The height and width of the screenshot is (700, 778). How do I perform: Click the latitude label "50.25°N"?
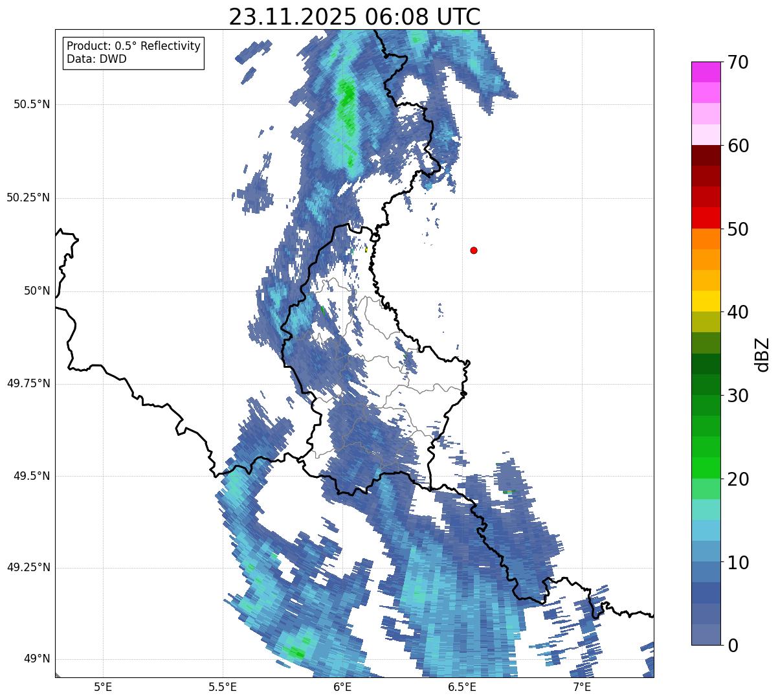point(28,198)
